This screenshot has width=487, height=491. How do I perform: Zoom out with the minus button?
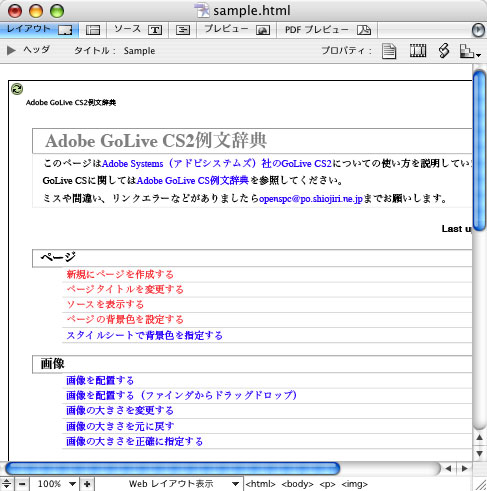click(x=22, y=484)
